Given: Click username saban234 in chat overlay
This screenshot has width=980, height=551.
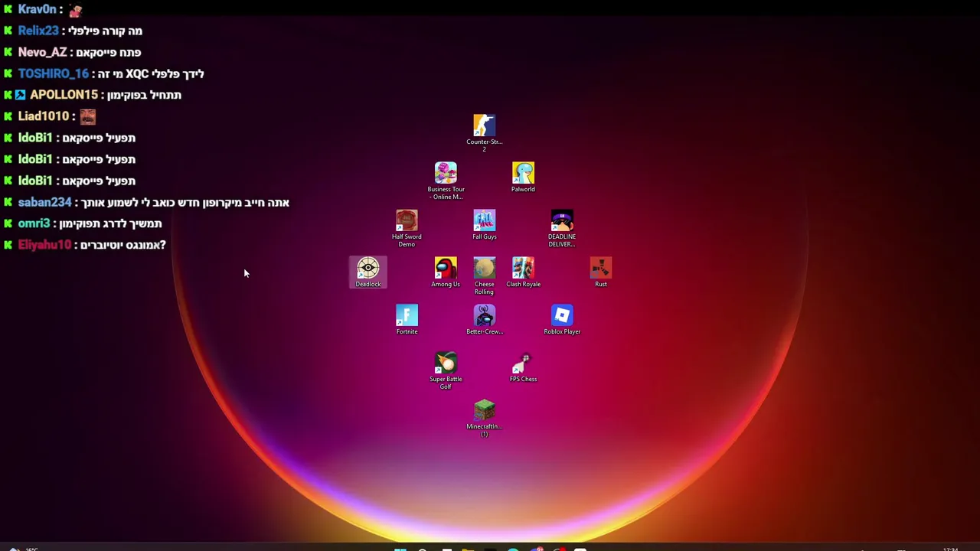Looking at the screenshot, I should click(44, 202).
